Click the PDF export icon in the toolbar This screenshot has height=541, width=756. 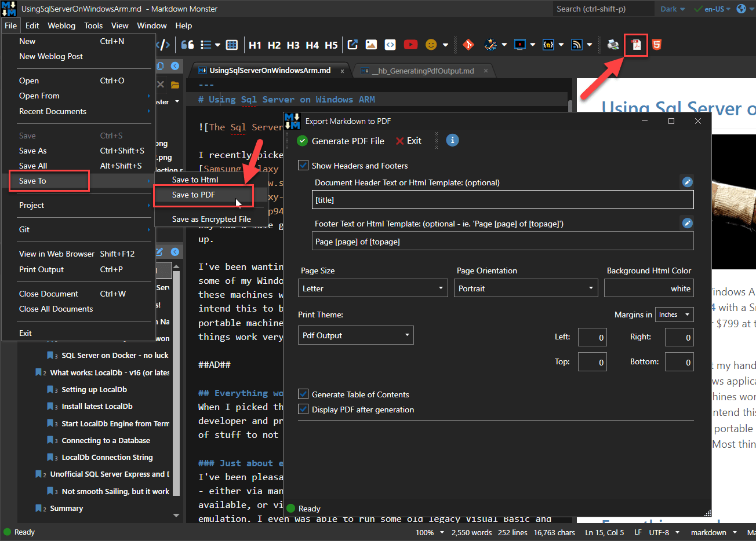[x=636, y=45]
